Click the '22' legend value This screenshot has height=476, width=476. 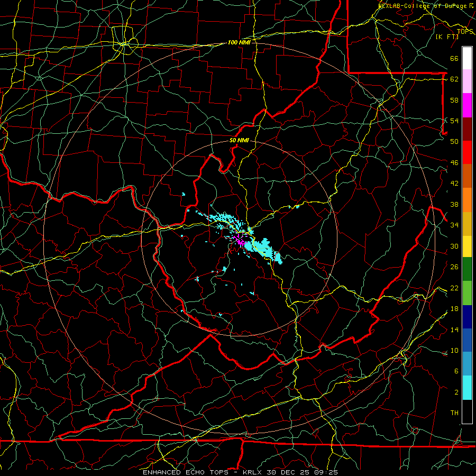tap(454, 288)
